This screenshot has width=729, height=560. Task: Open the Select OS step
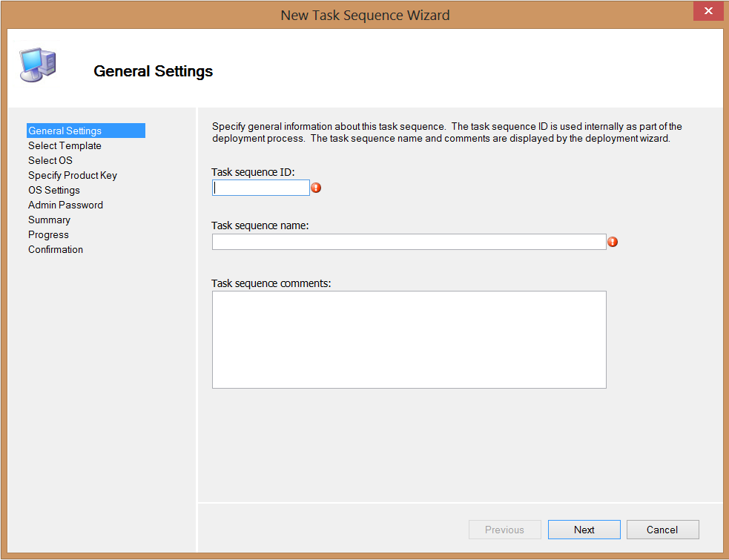click(50, 161)
